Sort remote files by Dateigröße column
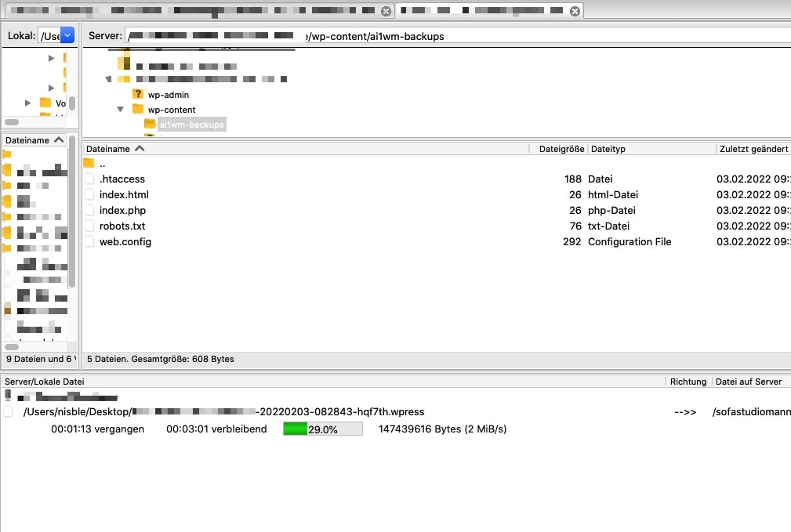 [x=561, y=149]
